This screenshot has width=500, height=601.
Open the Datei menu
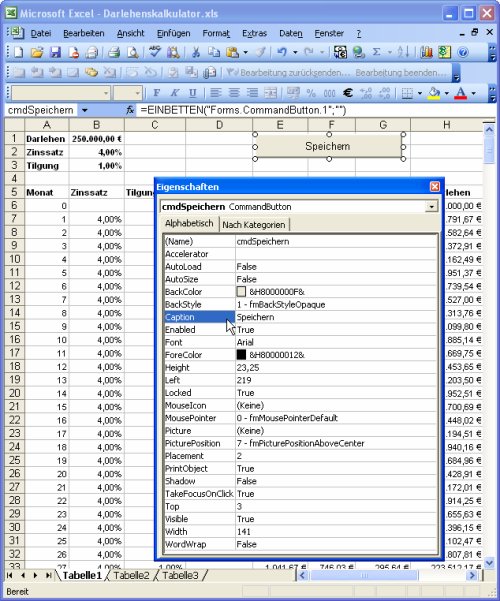[x=41, y=33]
